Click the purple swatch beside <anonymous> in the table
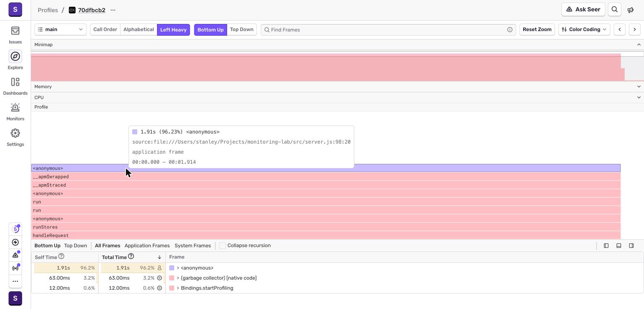The width and height of the screenshot is (644, 309). 172,268
